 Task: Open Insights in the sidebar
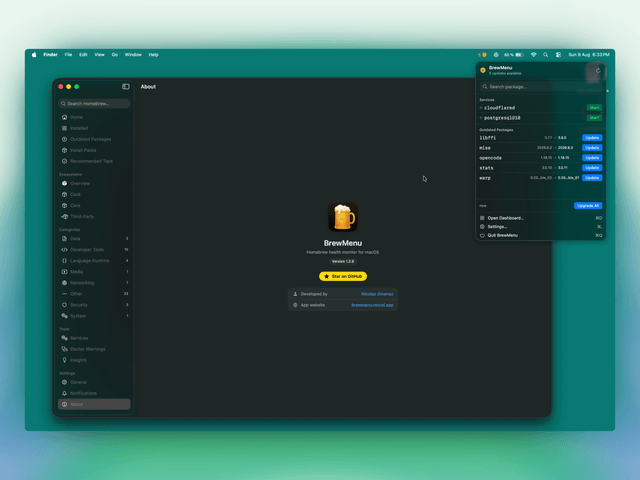pos(94,360)
